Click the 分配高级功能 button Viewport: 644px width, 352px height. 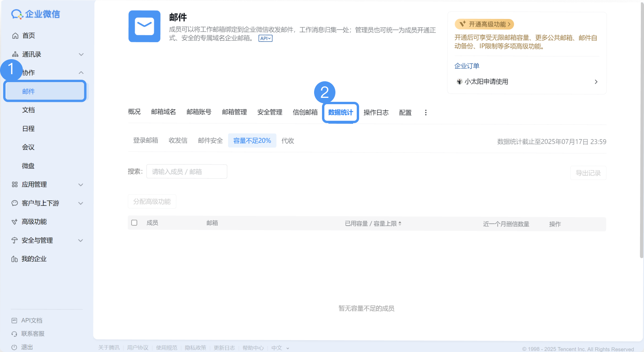pyautogui.click(x=152, y=202)
